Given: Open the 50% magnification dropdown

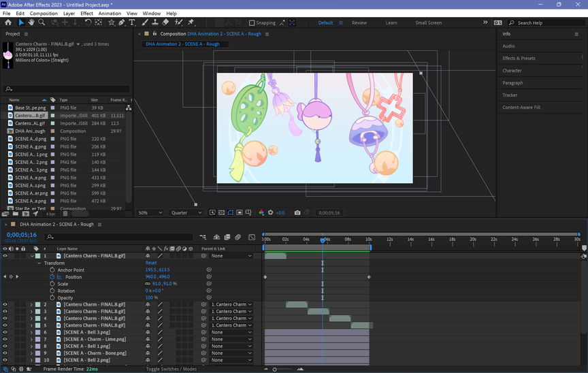Looking at the screenshot, I should (x=150, y=212).
